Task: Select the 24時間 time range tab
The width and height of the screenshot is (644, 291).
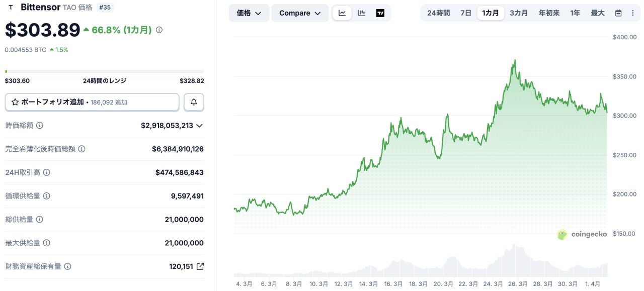Action: (x=438, y=13)
